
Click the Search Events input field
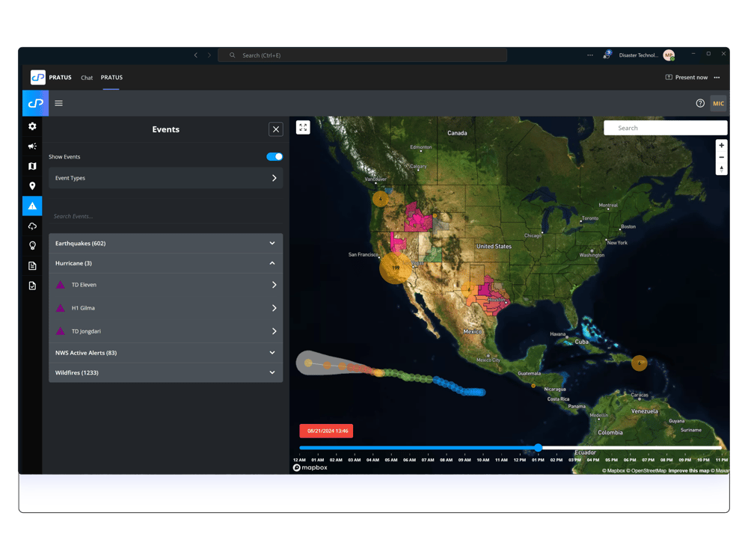165,217
